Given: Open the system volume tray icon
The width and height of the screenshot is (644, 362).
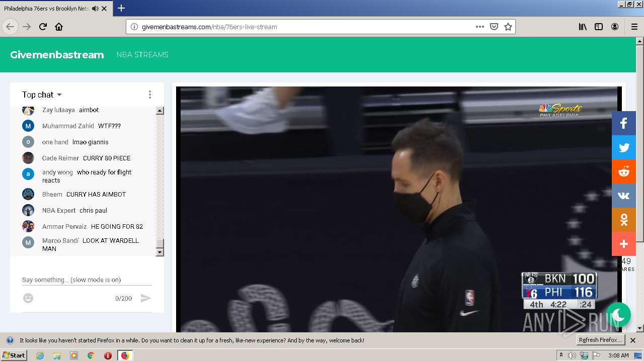Looking at the screenshot, I should click(572, 355).
